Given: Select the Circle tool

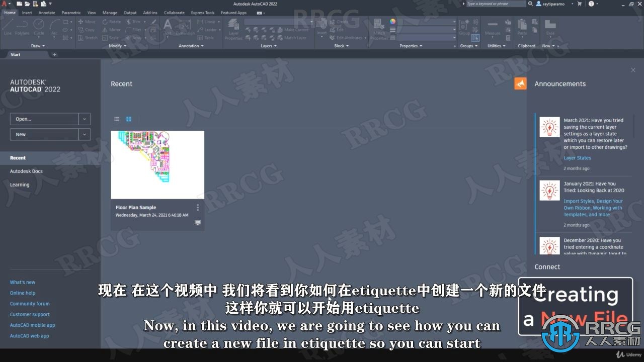Looking at the screenshot, I should 39,27.
